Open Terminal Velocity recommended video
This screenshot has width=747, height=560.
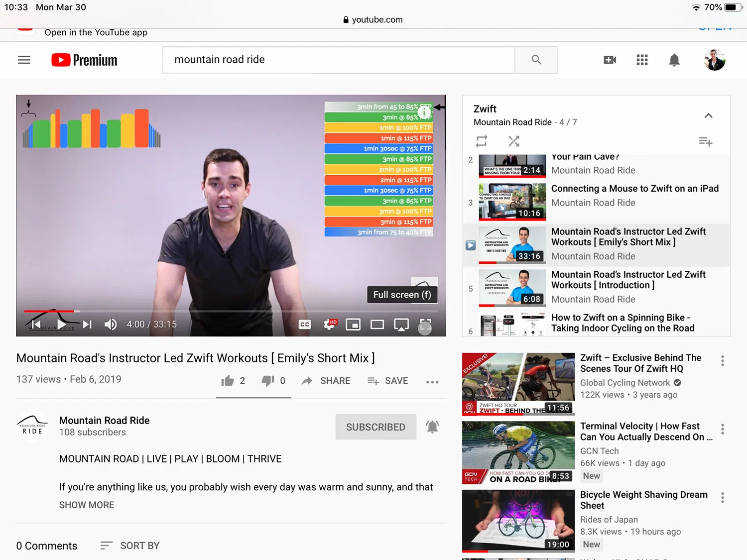pos(646,432)
